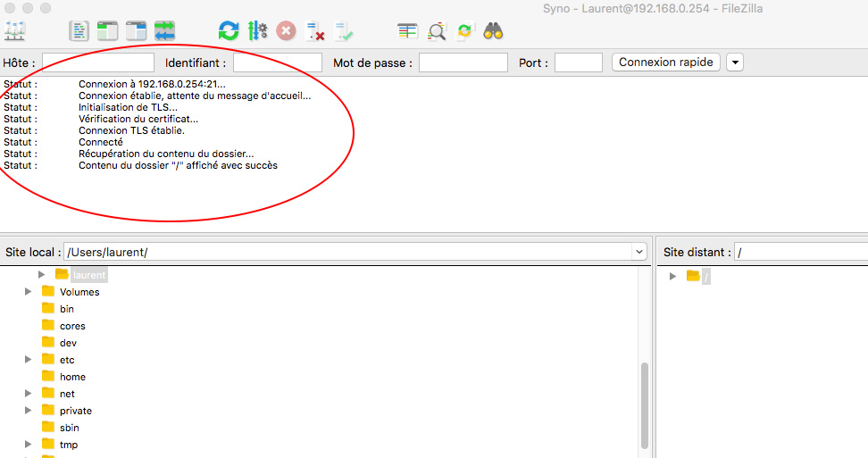Select the Volumes folder
Screen dimensions: 868x458
[79, 292]
